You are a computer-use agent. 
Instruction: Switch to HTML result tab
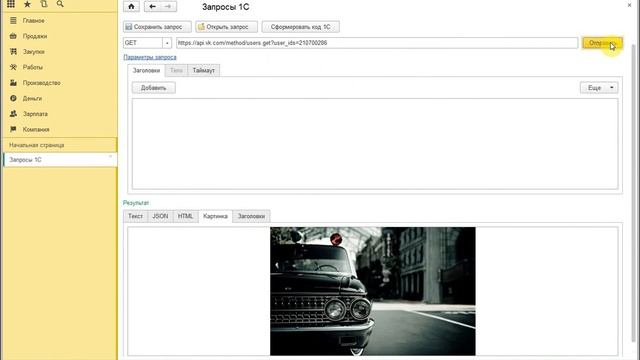pyautogui.click(x=185, y=216)
